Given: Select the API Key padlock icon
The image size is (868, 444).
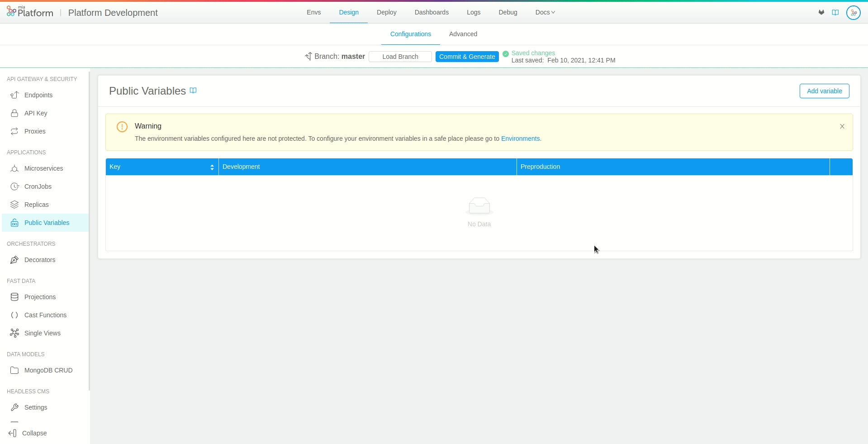Looking at the screenshot, I should [14, 113].
